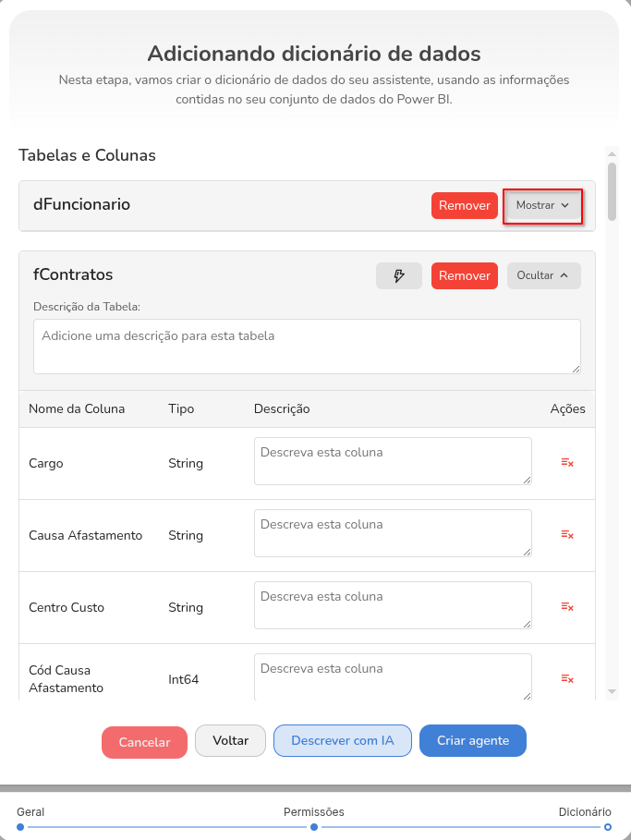
Task: Delete the Cargo column row
Action: 567,462
